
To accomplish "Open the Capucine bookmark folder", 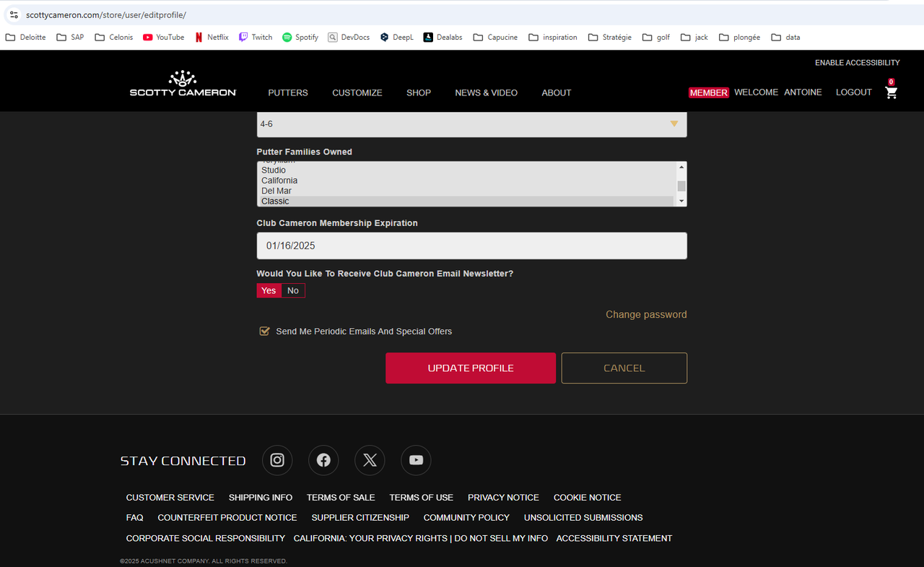I will click(495, 37).
